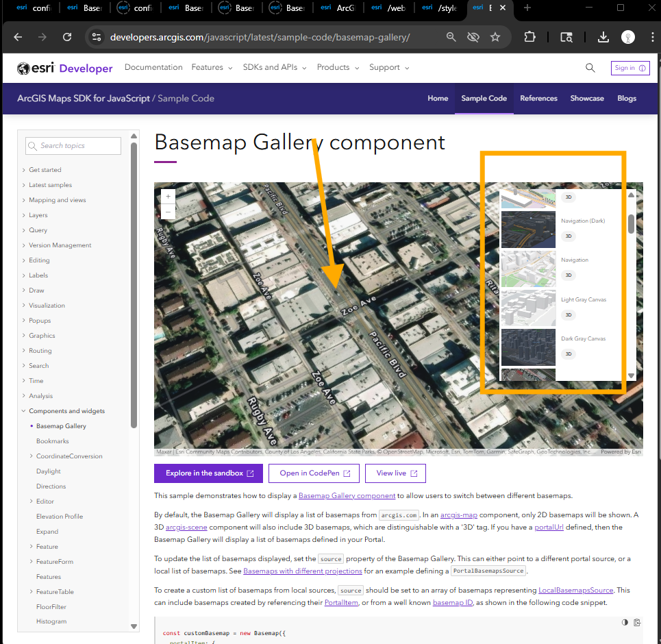Click the Search topics field
This screenshot has height=644, width=661.
coord(73,145)
